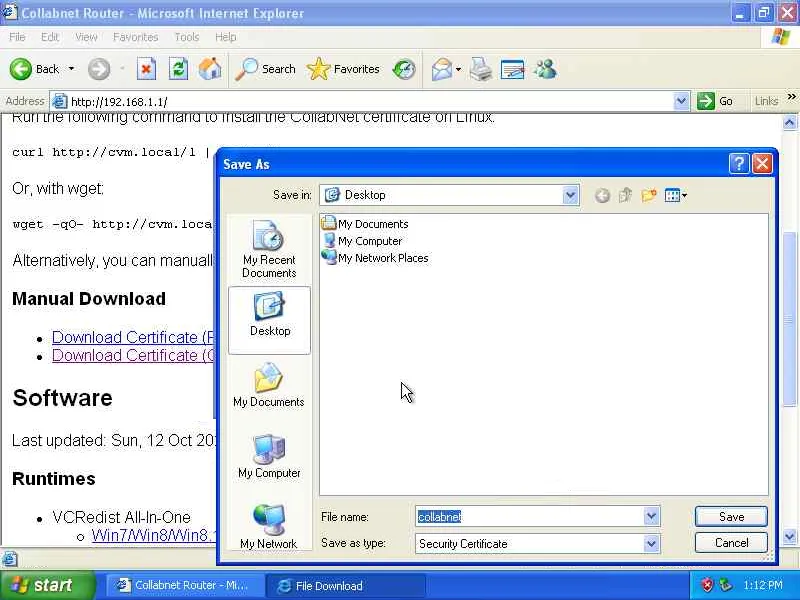Click page scrollbar down arrow
The height and width of the screenshot is (600, 800).
pyautogui.click(x=789, y=537)
